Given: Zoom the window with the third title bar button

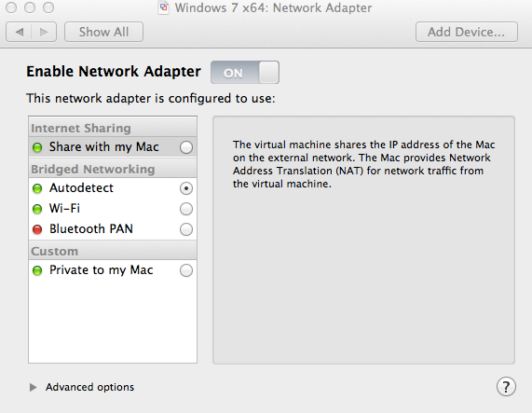Looking at the screenshot, I should [48, 7].
